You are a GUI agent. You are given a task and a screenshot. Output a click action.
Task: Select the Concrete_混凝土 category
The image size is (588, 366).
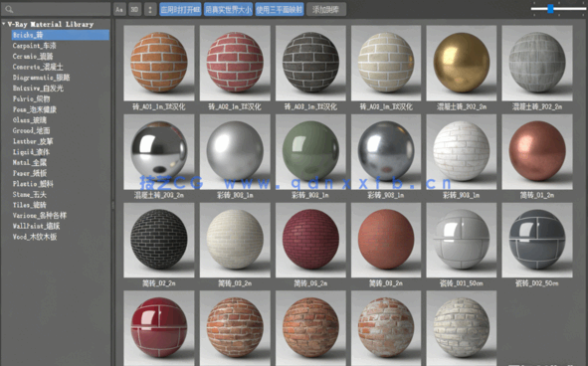pos(38,67)
